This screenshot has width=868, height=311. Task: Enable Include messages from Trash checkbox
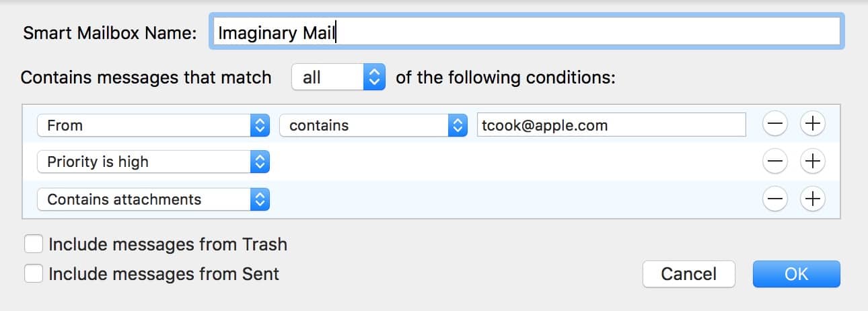click(34, 244)
